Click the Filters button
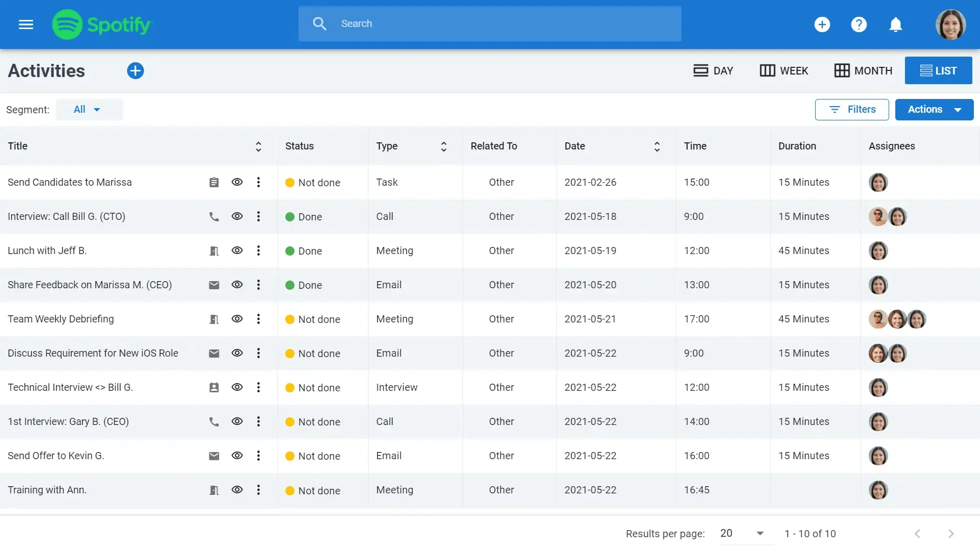Image resolution: width=980 pixels, height=551 pixels. click(x=851, y=110)
